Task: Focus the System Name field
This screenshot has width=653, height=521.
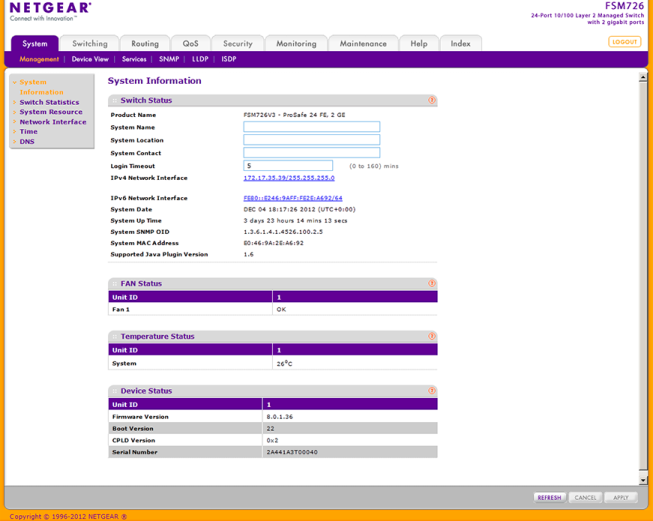Action: (x=312, y=127)
